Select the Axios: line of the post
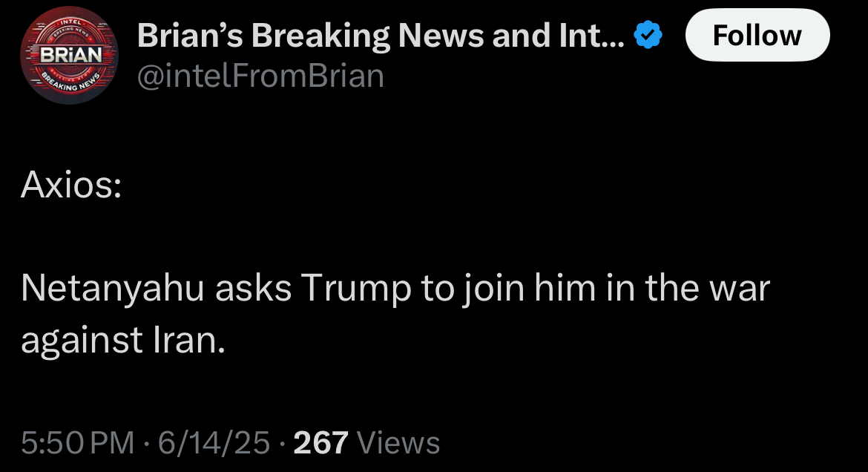The image size is (868, 472). 71,185
